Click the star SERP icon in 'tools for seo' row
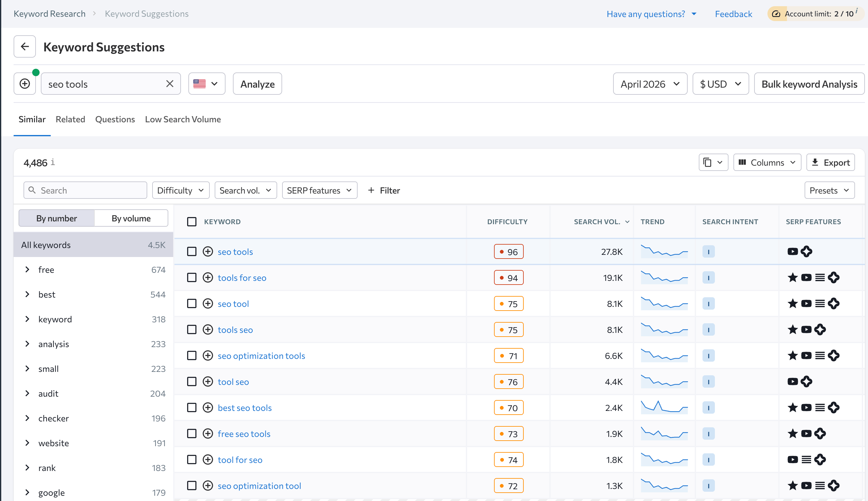Viewport: 868px width, 501px height. (x=793, y=277)
